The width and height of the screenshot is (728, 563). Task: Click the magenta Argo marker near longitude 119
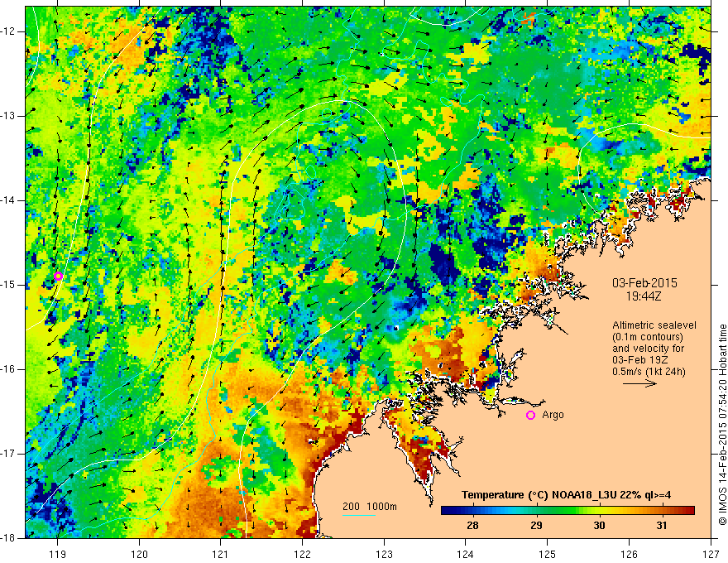pos(58,277)
